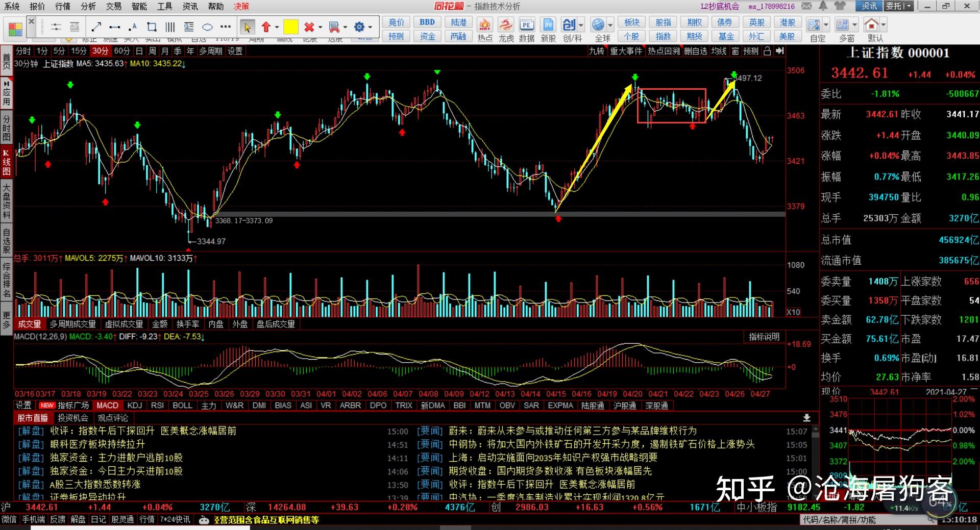Switch volume panel to 换手率 tab

188,324
